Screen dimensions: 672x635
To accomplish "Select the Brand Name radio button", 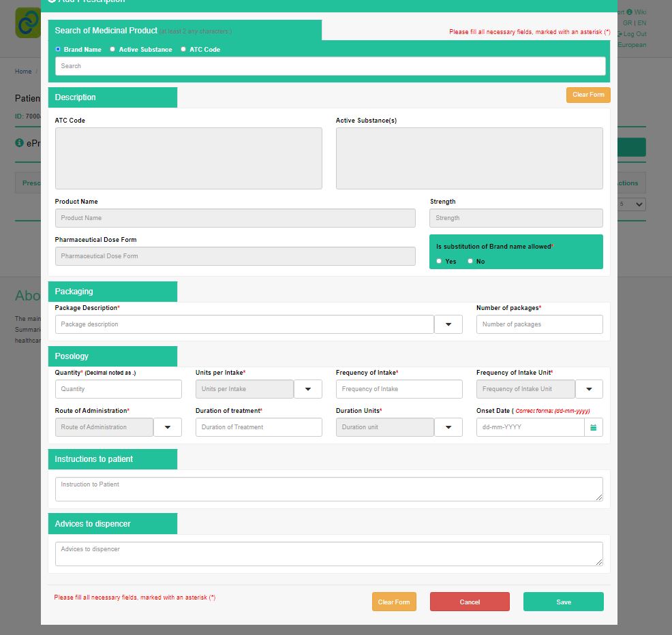I will [58, 49].
